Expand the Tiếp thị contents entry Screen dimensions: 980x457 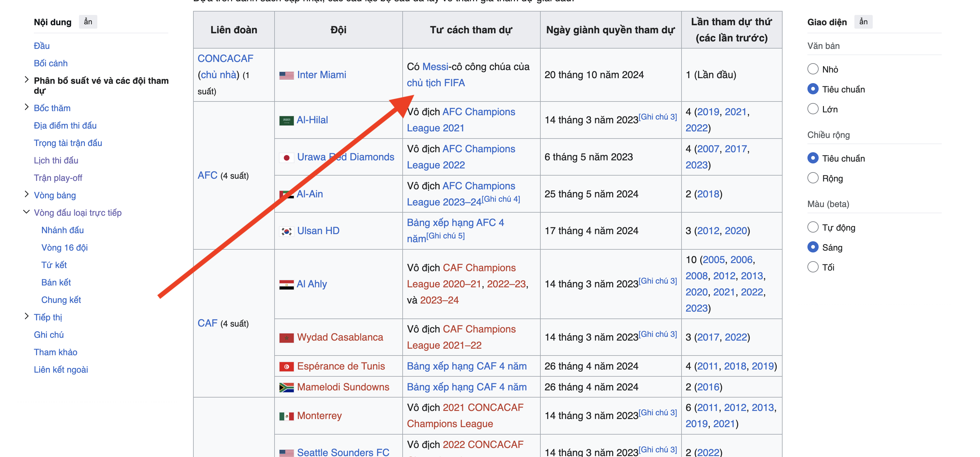click(26, 317)
